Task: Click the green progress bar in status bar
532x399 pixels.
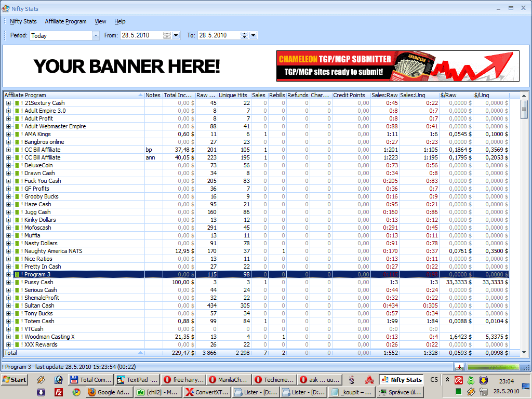Action: click(x=494, y=367)
